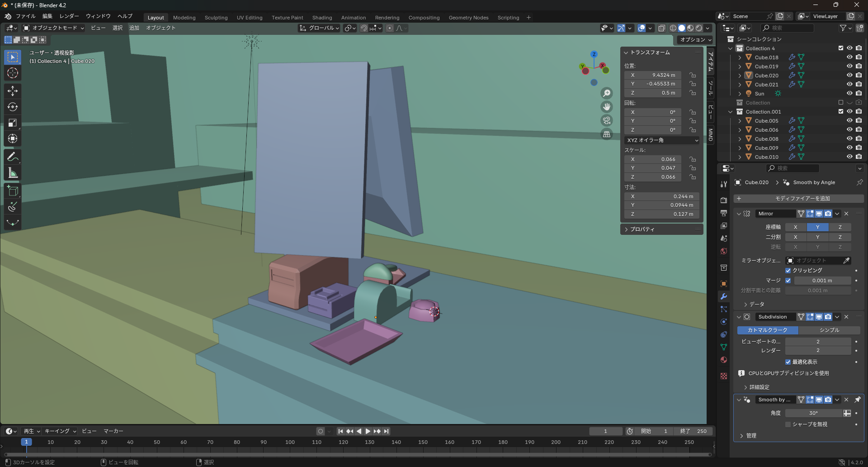Click the camera view icon in viewport
Viewport: 868px width, 467px height.
point(607,120)
